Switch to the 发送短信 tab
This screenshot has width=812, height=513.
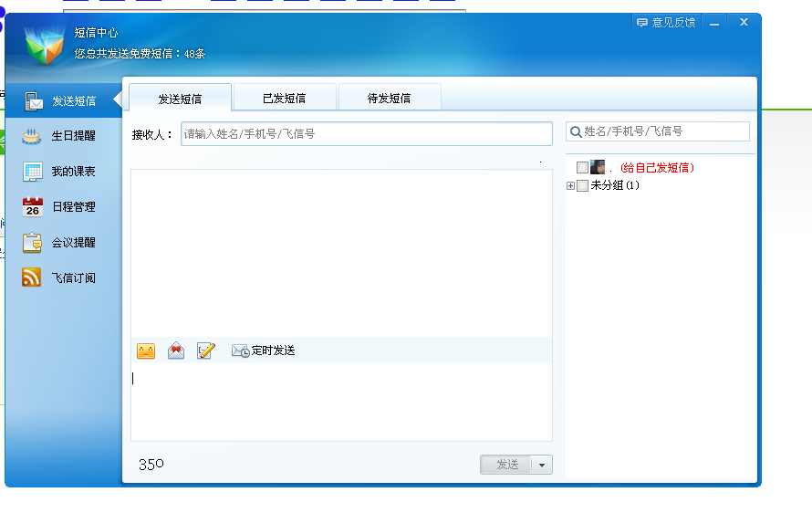[180, 98]
